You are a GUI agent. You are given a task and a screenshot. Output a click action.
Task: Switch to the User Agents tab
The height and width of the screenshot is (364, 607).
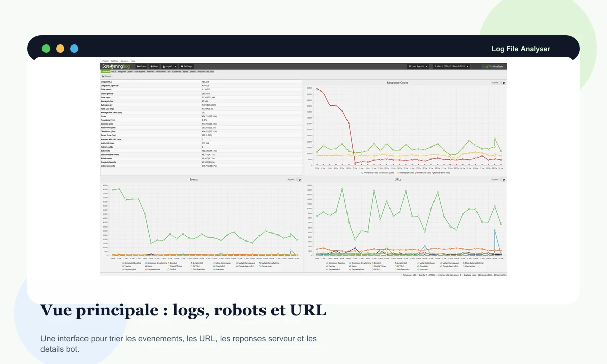coord(140,72)
